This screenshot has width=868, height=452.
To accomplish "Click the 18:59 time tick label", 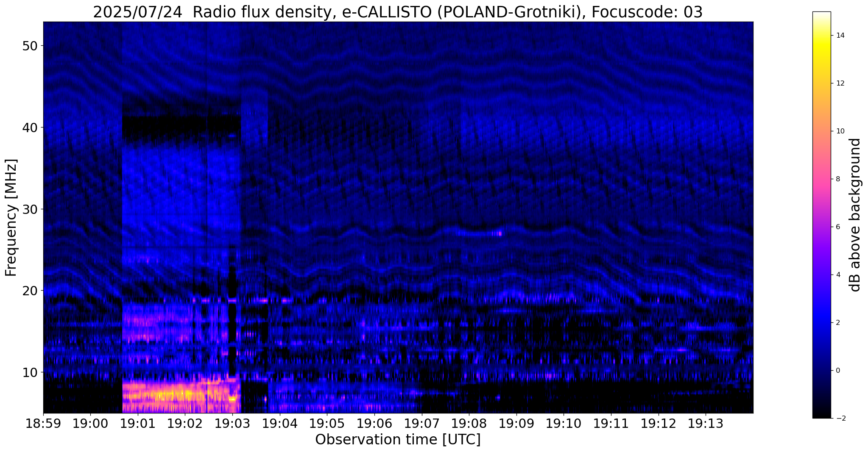I will [x=43, y=424].
